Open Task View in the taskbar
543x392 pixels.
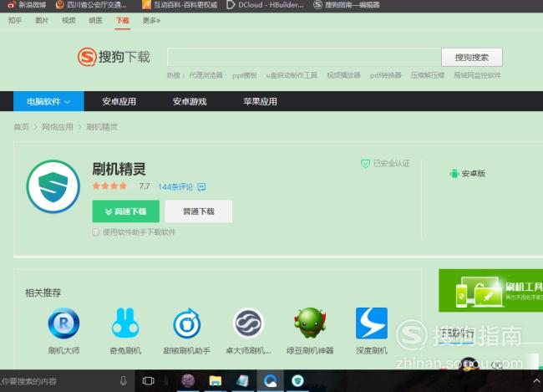click(x=148, y=381)
